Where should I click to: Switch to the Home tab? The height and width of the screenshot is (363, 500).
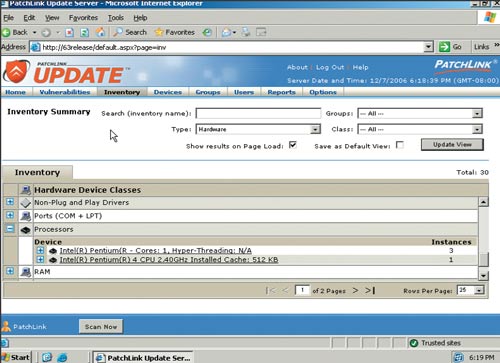15,92
